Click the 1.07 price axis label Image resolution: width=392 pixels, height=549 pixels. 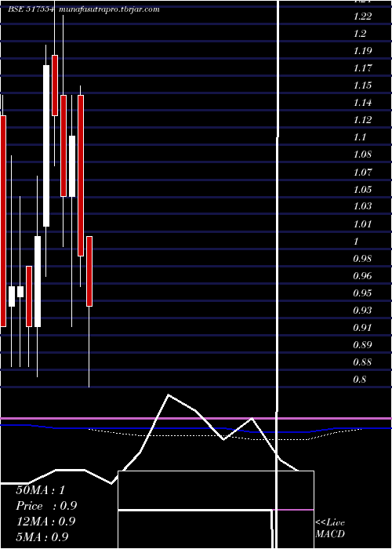tap(362, 172)
